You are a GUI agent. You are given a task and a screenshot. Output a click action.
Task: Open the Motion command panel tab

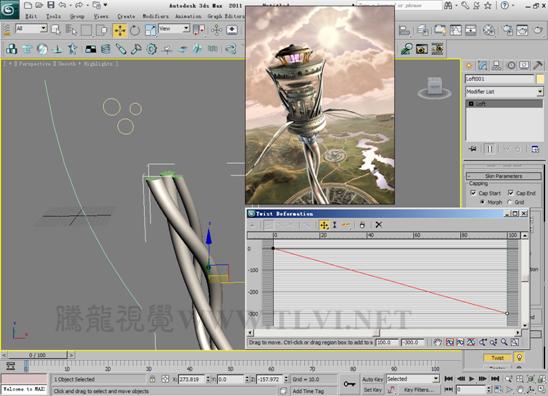[x=511, y=65]
